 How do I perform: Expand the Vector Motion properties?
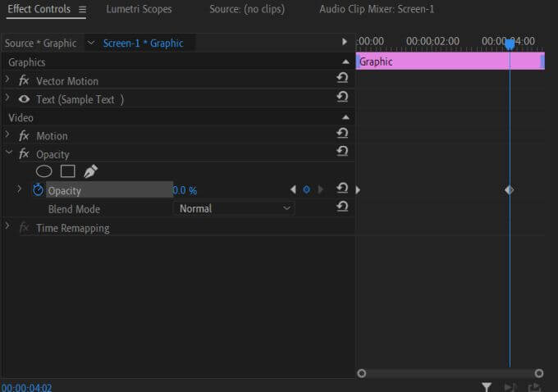tap(8, 80)
